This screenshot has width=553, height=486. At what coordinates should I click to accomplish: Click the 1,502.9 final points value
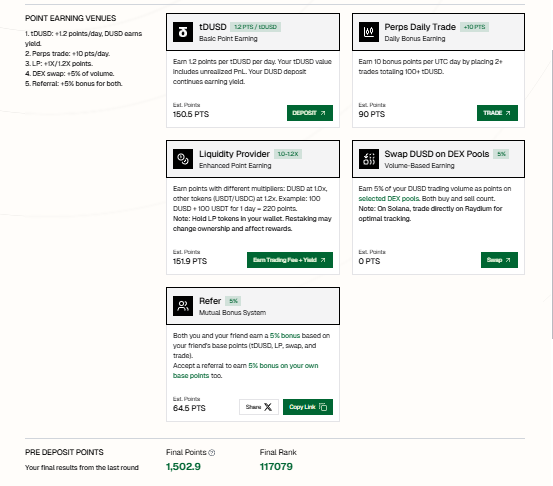click(x=183, y=467)
